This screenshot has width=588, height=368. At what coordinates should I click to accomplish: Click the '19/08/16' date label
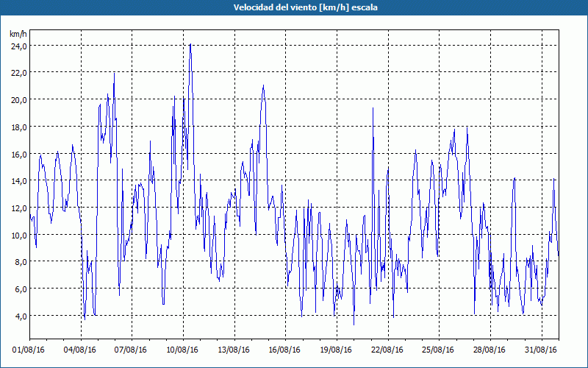(336, 350)
